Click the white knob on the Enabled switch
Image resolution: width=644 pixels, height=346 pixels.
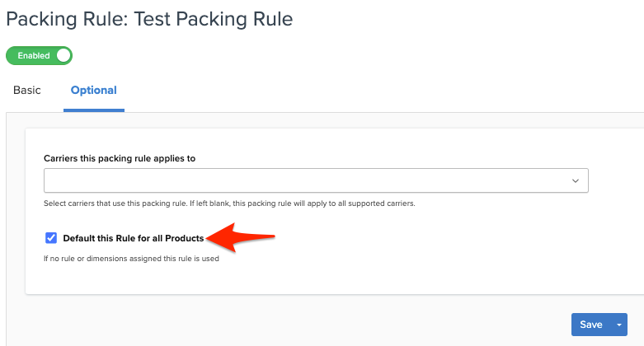(x=63, y=56)
